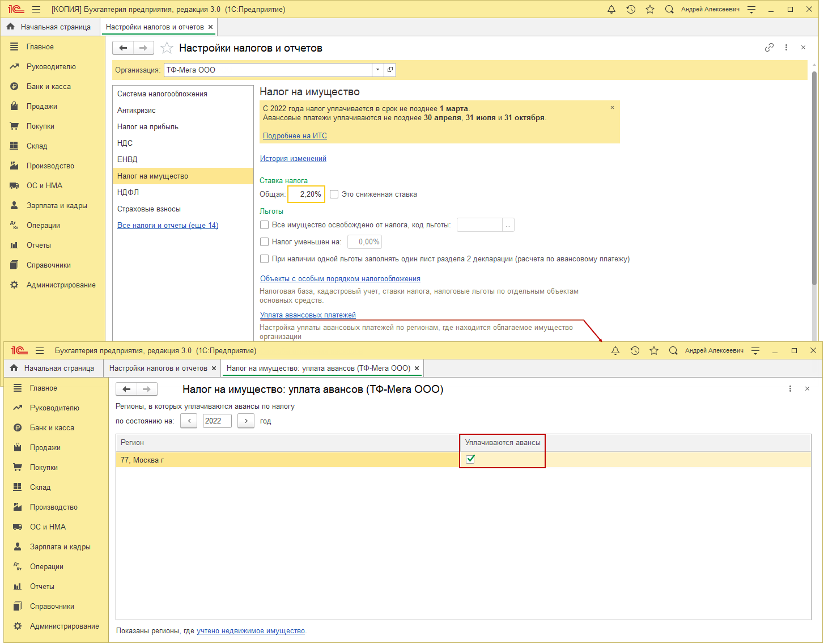Check Все имущество освобождено от налога
Screen dimensions: 824x644
(x=264, y=225)
